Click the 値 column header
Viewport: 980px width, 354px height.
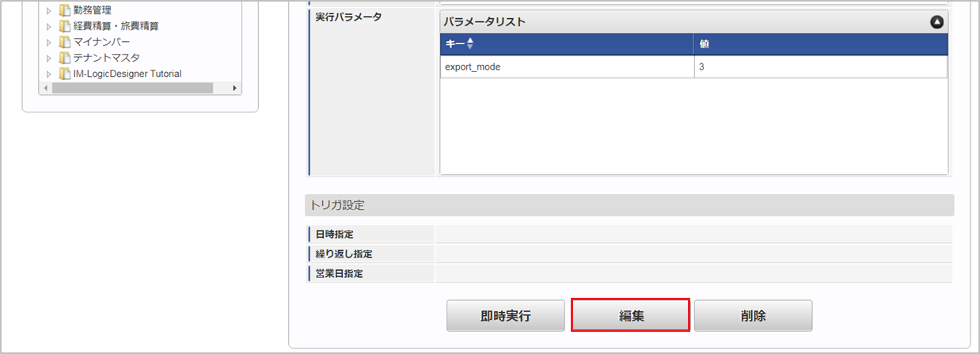coord(820,44)
